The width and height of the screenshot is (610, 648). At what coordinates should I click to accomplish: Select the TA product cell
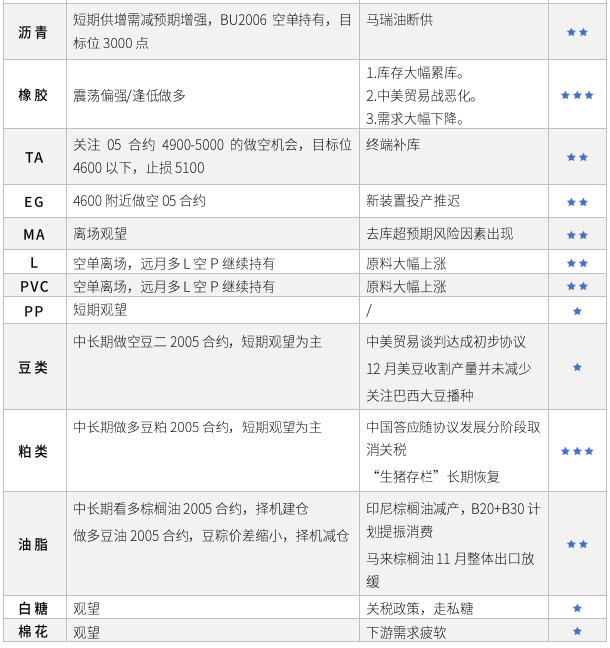34,157
